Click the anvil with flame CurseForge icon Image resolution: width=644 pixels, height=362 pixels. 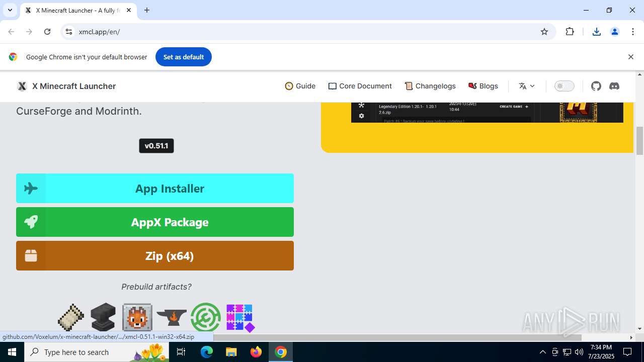pyautogui.click(x=172, y=318)
